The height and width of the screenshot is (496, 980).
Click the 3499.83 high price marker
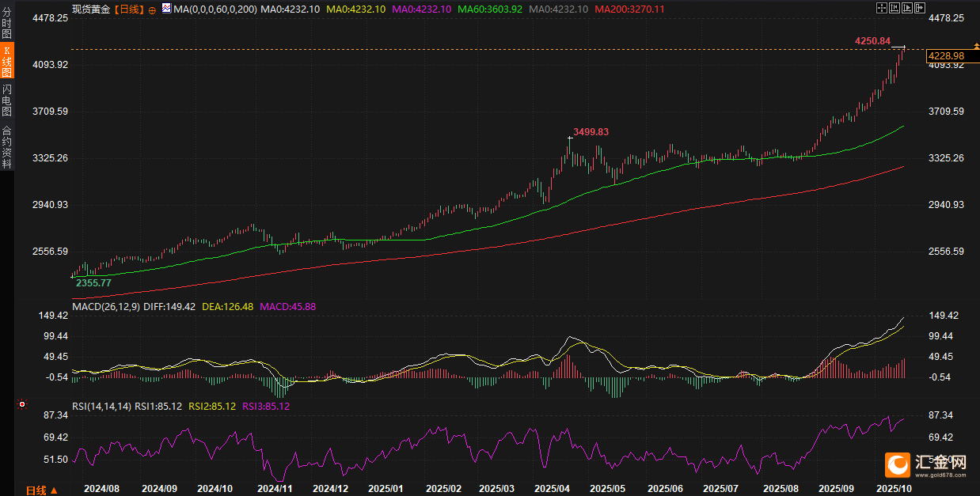tap(591, 132)
